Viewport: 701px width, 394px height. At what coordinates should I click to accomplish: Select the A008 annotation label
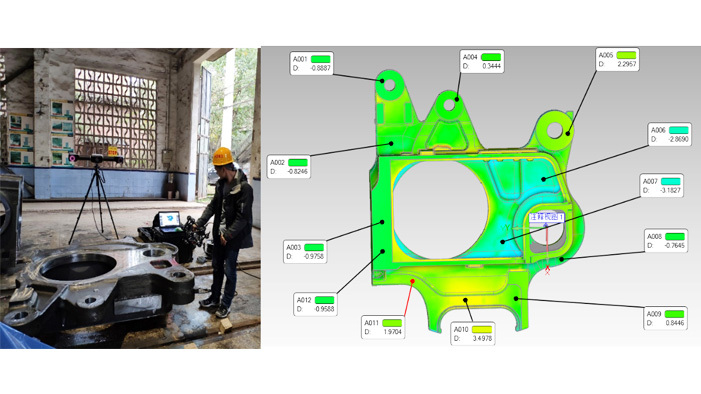click(666, 241)
